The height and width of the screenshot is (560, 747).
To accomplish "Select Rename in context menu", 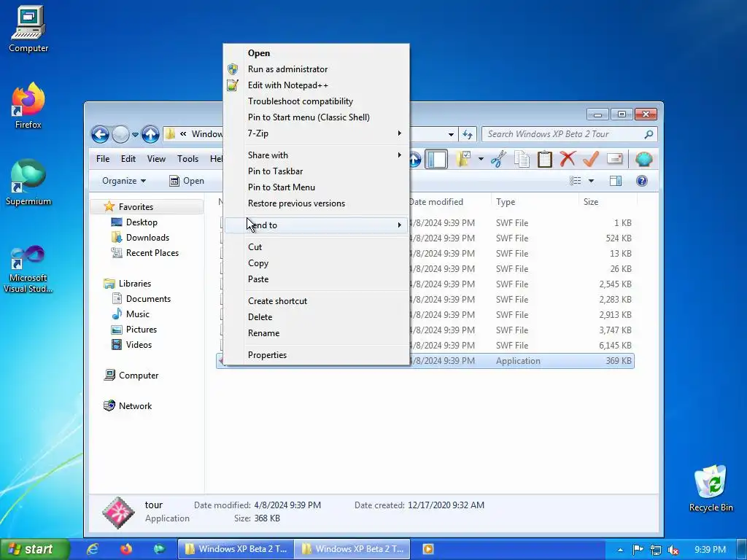I will pyautogui.click(x=317, y=332).
